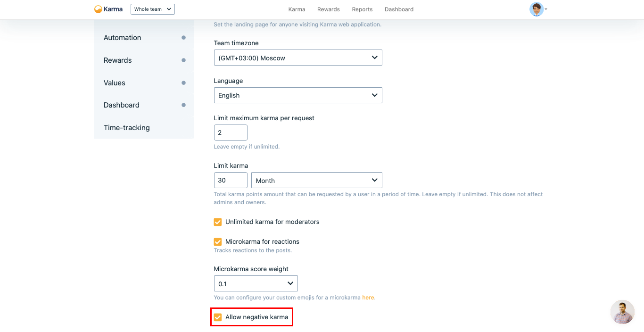The width and height of the screenshot is (644, 332).
Task: Click the Karma logo icon
Action: [x=98, y=9]
